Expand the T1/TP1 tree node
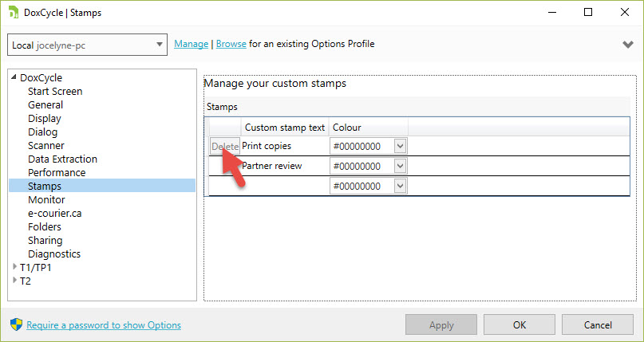The image size is (644, 342). click(x=15, y=267)
